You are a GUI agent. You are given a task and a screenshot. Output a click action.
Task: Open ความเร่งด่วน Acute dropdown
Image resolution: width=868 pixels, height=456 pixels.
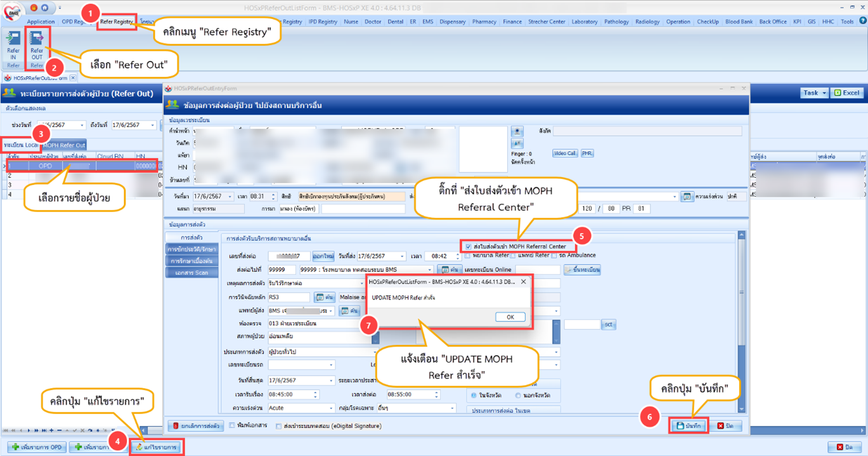(330, 408)
